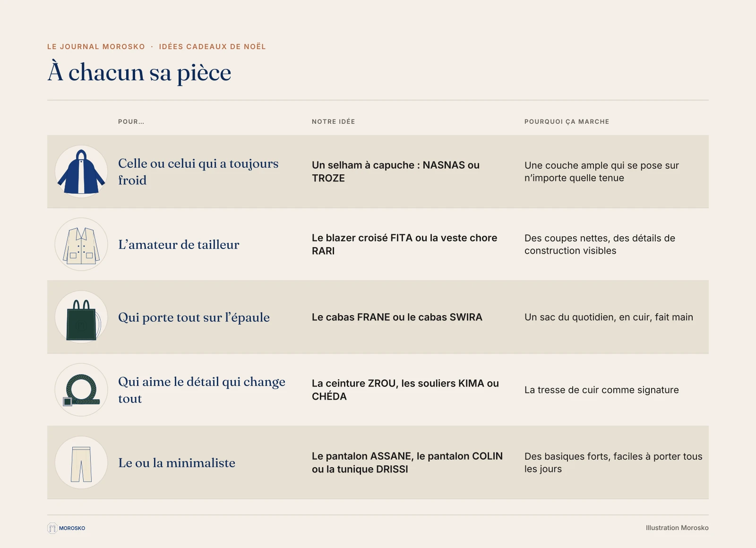
Task: Click the 'Illustration Morosko' credit
Action: pos(677,528)
